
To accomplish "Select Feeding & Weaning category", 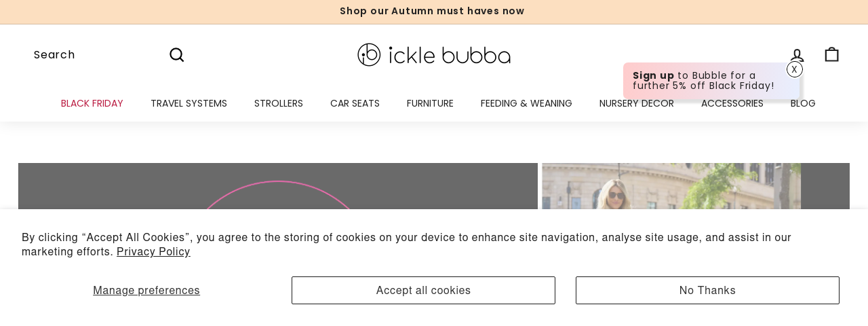I will pos(526,103).
